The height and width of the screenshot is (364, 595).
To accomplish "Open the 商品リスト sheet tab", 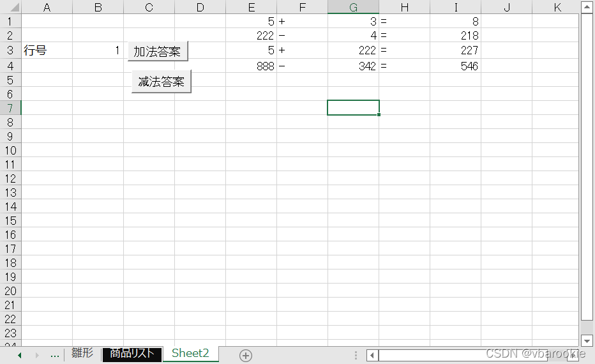I will 132,354.
